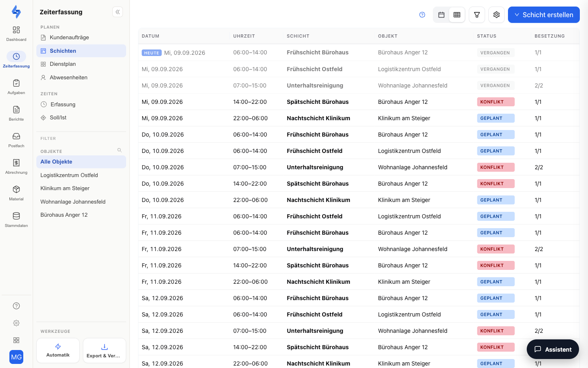588x368 pixels.
Task: Switch to calendar view
Action: (441, 15)
